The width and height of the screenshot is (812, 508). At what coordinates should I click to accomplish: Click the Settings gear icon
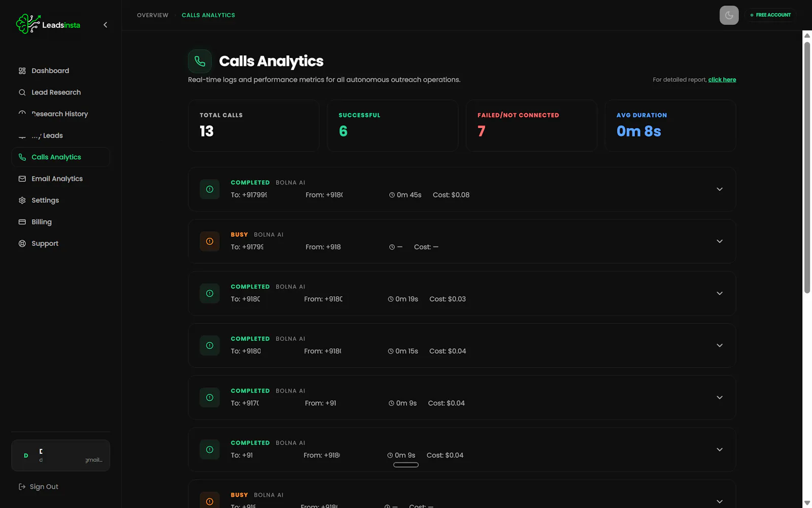coord(22,200)
